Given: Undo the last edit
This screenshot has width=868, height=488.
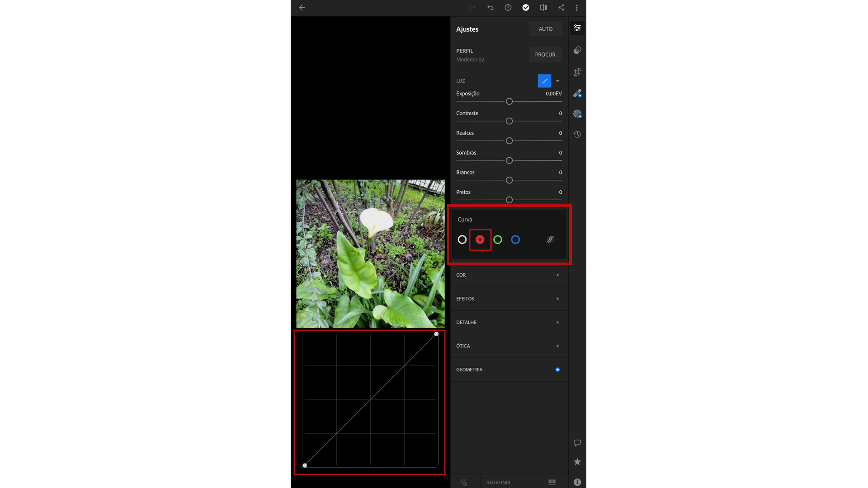Looking at the screenshot, I should click(x=490, y=8).
